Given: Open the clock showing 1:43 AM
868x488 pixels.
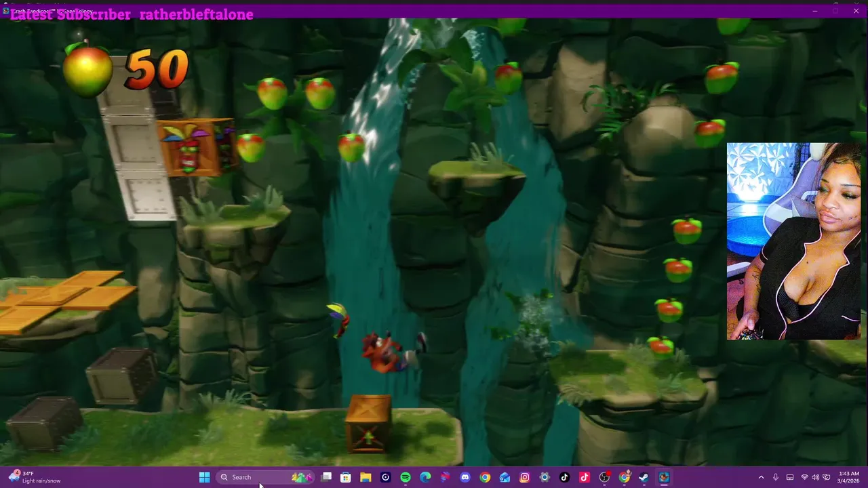Looking at the screenshot, I should click(x=850, y=477).
